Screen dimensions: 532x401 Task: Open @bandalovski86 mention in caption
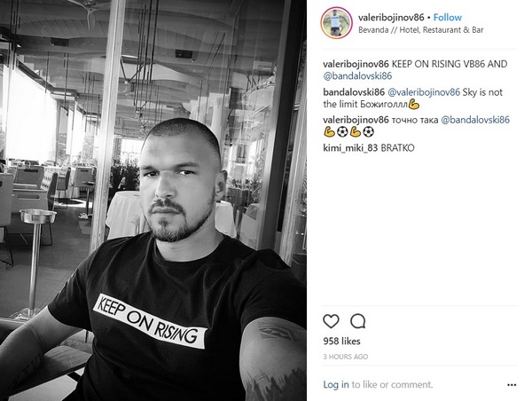click(x=357, y=75)
